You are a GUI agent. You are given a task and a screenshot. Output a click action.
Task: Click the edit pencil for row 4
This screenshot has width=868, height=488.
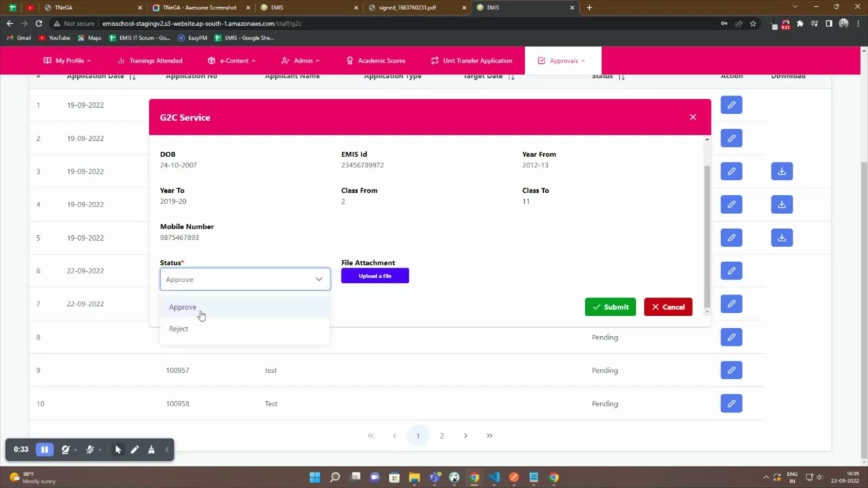click(731, 205)
